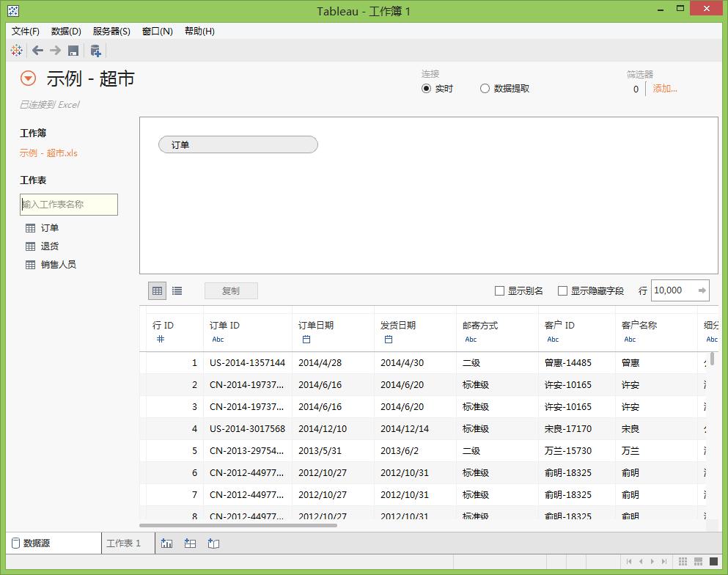Create a new dashboard
The width and height of the screenshot is (728, 575).
pos(190,543)
